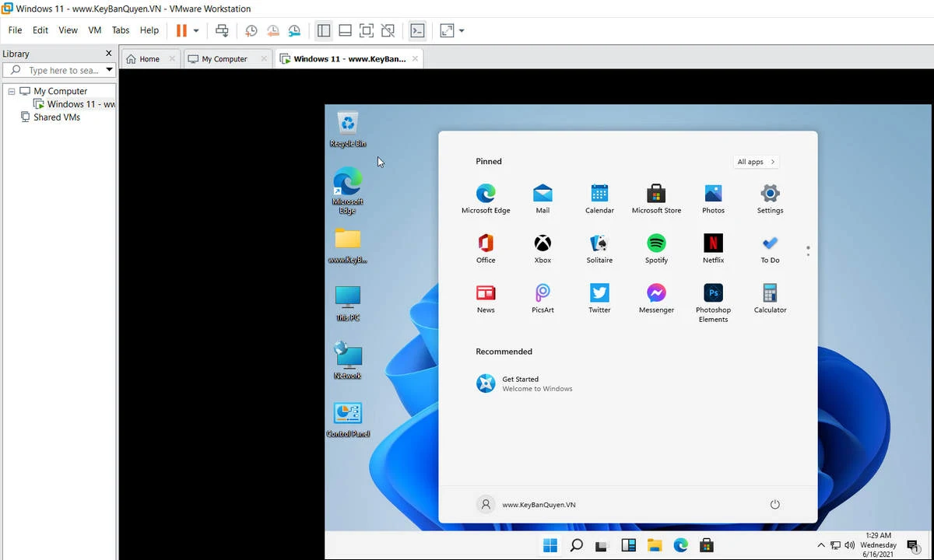Image resolution: width=934 pixels, height=560 pixels.
Task: Open the library search filter dropdown
Action: point(109,70)
